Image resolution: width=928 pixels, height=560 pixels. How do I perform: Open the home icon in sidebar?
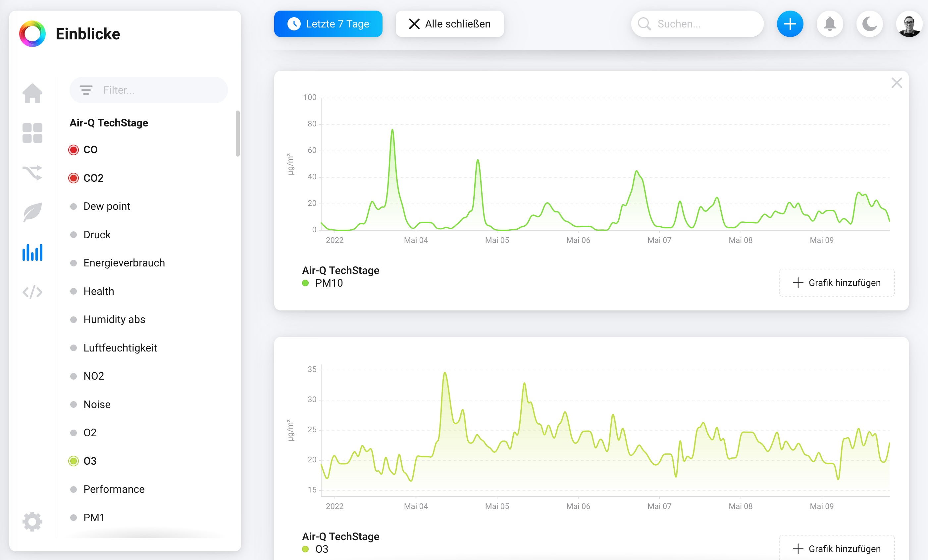coord(32,93)
